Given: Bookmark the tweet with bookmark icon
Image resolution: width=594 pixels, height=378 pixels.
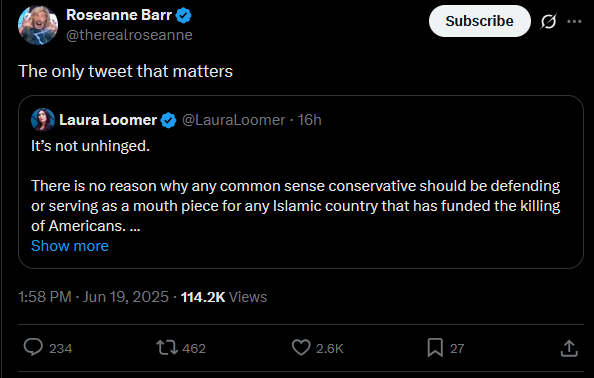Looking at the screenshot, I should pos(435,348).
